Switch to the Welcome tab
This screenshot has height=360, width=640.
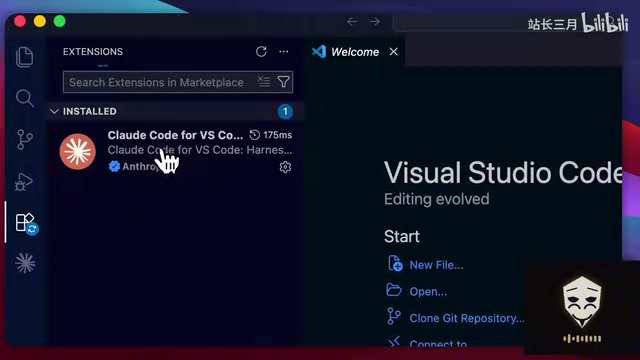coord(355,52)
